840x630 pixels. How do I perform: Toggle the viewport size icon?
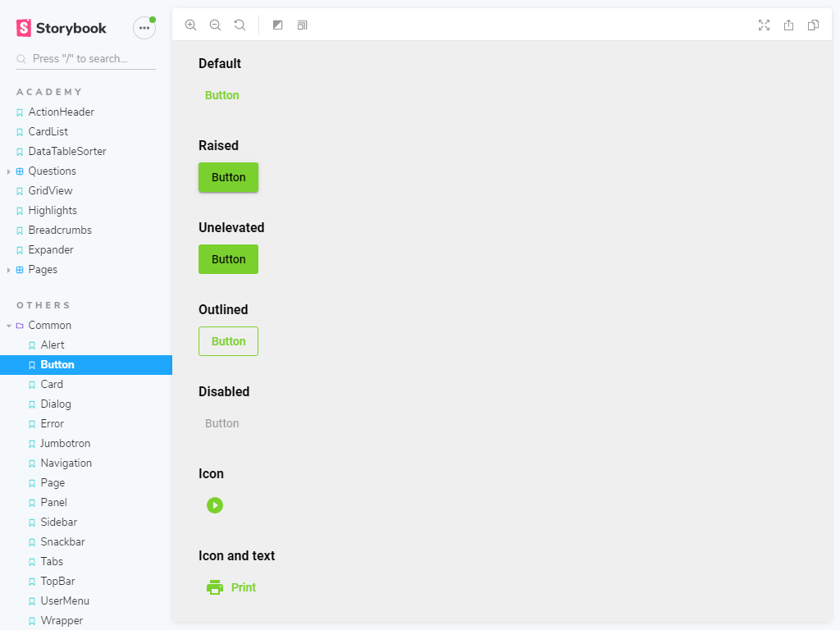point(302,25)
